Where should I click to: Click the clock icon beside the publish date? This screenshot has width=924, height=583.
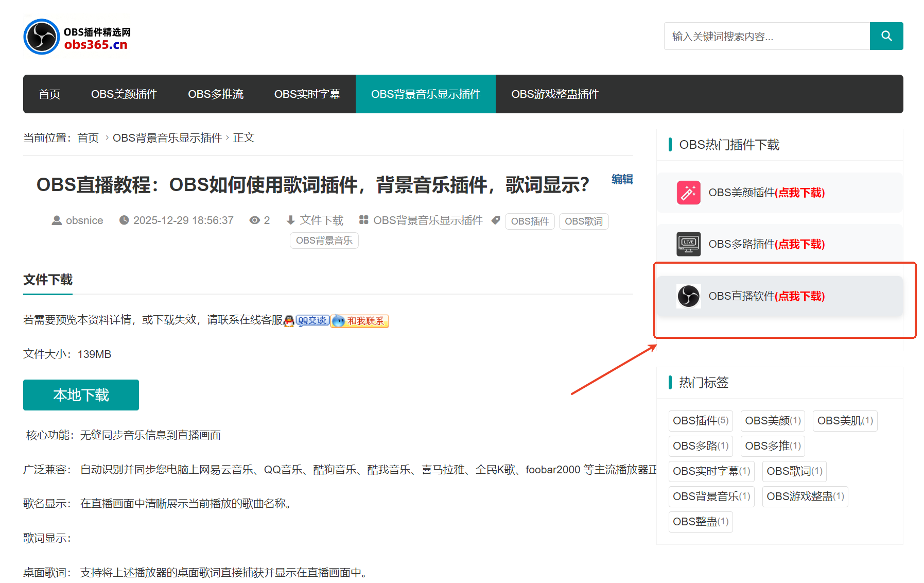(124, 220)
